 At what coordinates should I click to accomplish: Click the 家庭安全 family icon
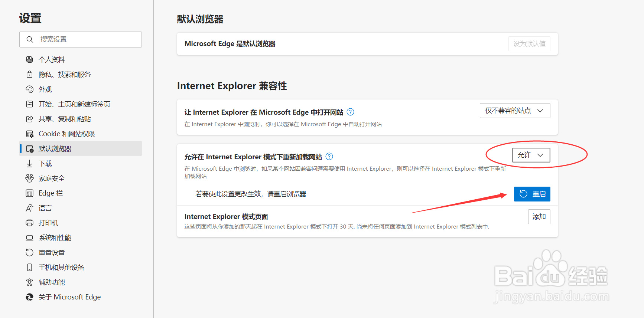click(x=29, y=178)
